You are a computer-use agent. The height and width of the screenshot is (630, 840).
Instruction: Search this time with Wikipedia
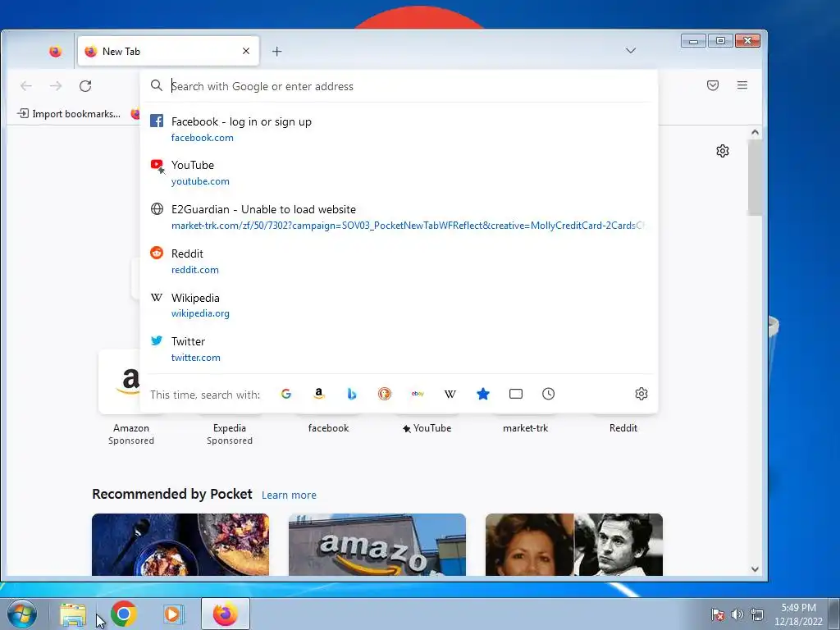click(x=450, y=394)
